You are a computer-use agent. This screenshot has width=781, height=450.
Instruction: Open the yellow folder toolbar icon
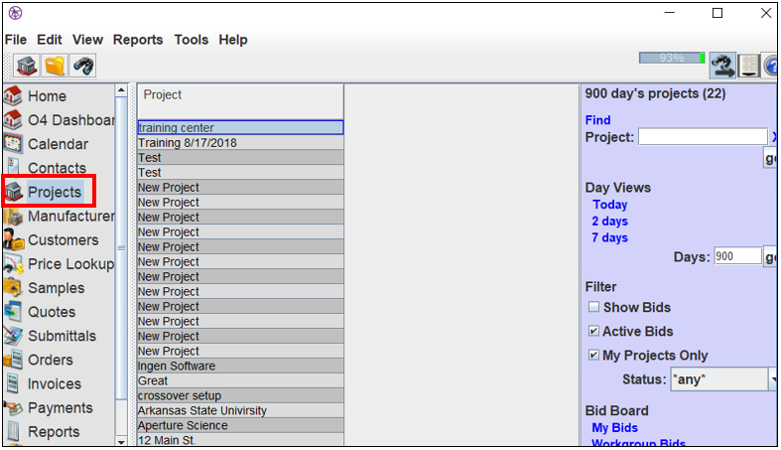[x=54, y=66]
